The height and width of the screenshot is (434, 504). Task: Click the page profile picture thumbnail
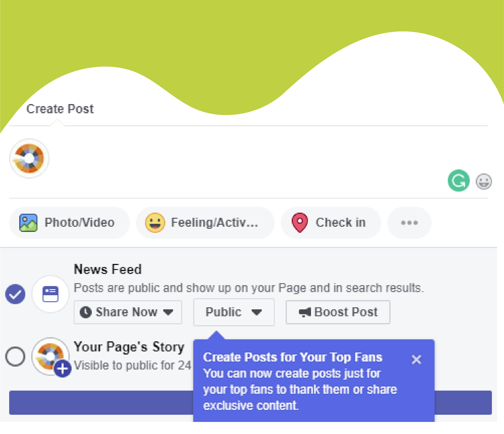(x=29, y=158)
